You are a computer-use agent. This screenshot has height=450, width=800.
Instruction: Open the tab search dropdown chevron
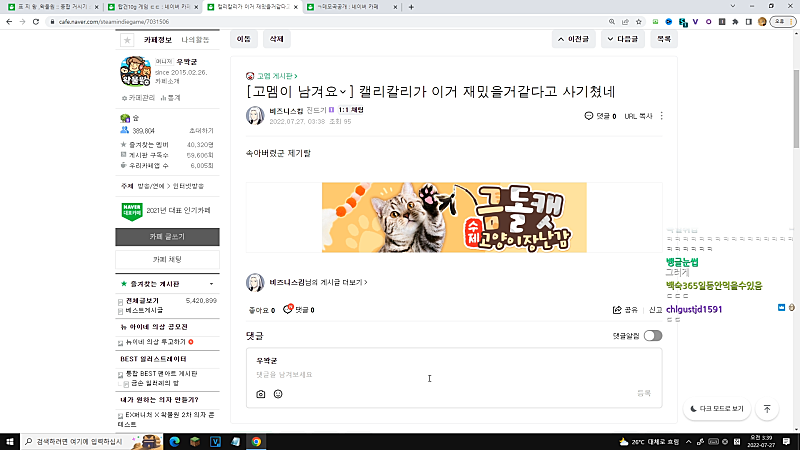[x=733, y=7]
